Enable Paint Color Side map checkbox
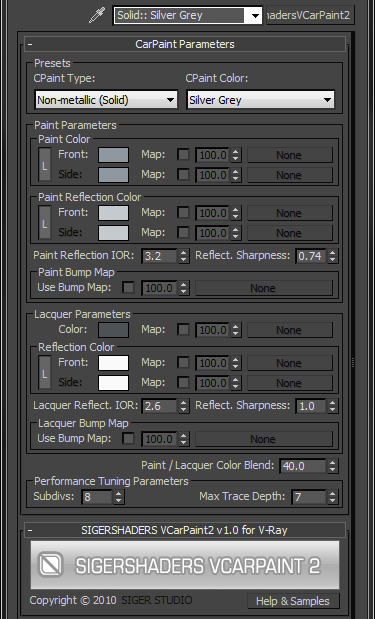Screen dimensions: 375x619 [x=183, y=174]
